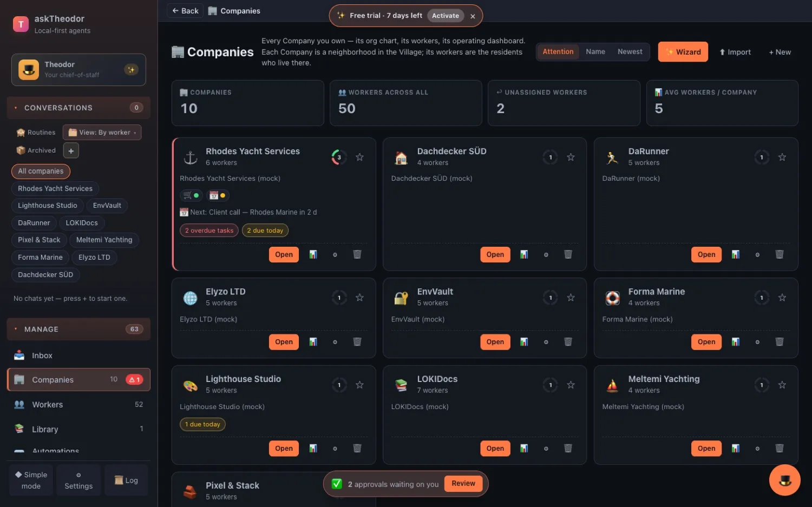This screenshot has height=507, width=812.
Task: Click the Import button
Action: pyautogui.click(x=735, y=52)
